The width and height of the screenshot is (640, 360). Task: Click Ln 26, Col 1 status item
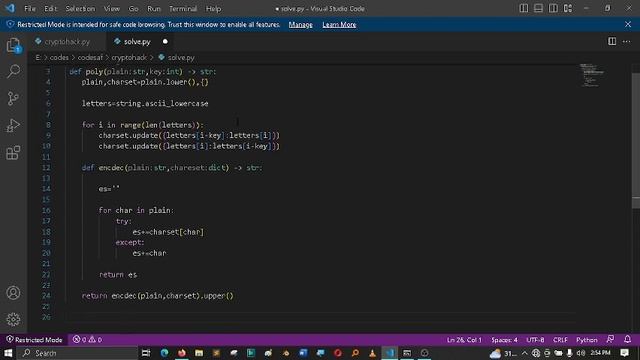pos(464,340)
